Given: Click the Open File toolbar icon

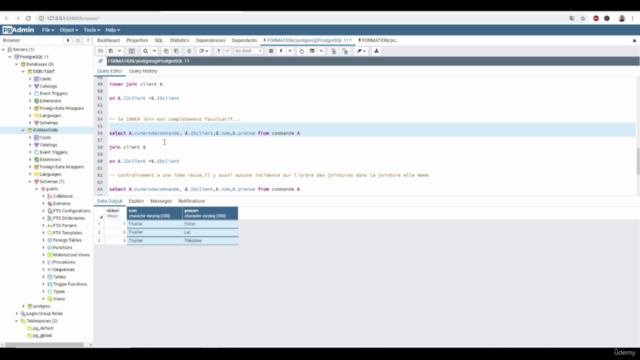Looking at the screenshot, I should tap(100, 51).
